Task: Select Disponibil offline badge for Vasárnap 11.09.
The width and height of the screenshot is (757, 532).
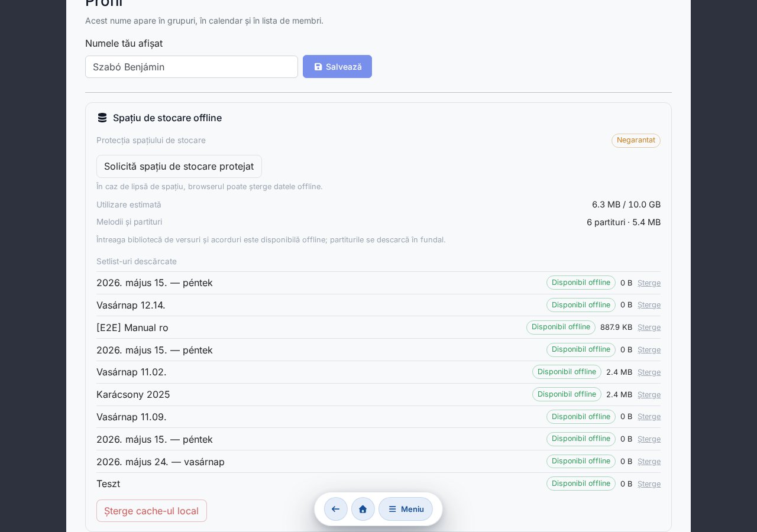Action: coord(581,417)
